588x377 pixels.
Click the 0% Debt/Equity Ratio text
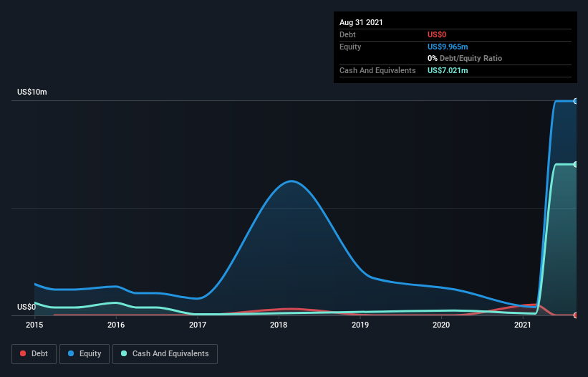(465, 59)
